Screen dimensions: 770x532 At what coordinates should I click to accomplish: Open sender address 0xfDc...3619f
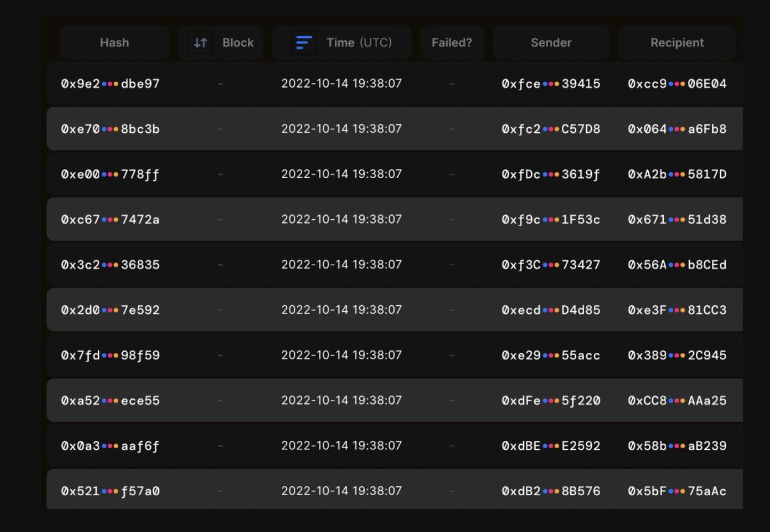click(x=551, y=174)
